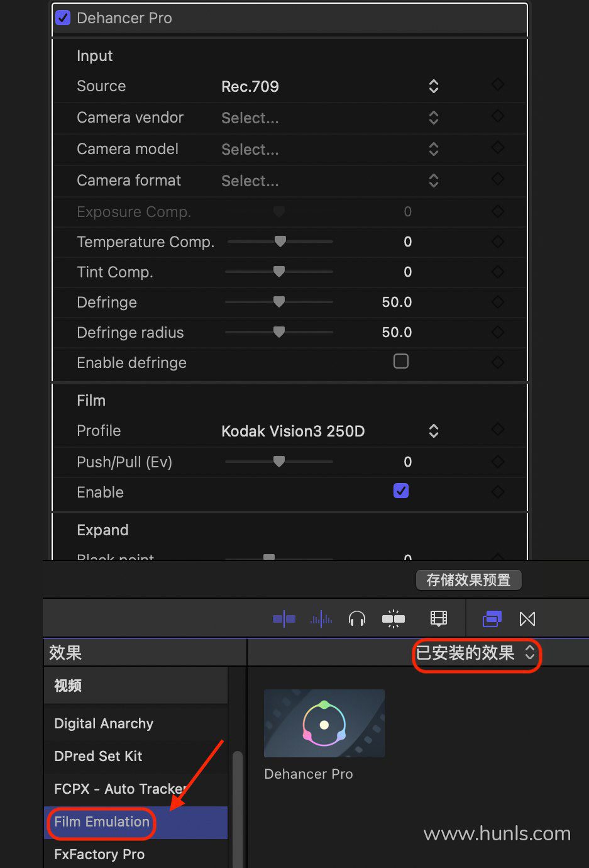Tick the Enable defringe checkbox
This screenshot has height=868, width=589.
pos(401,361)
